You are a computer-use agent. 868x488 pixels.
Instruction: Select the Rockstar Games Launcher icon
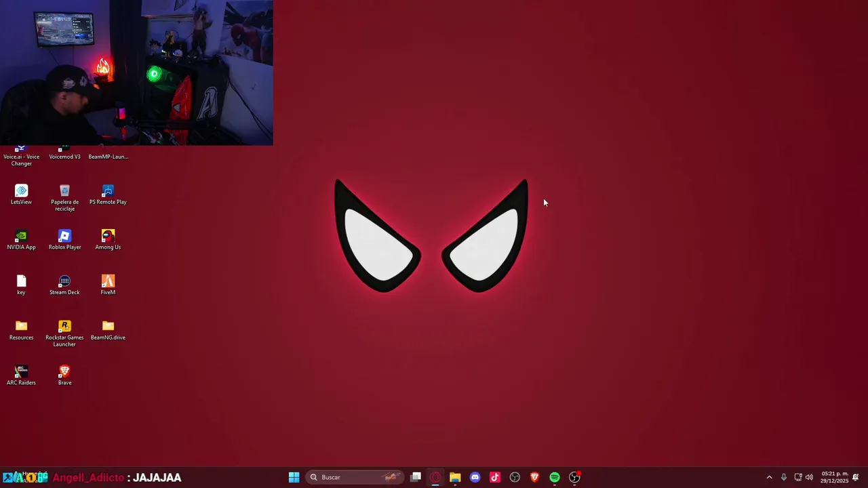click(x=64, y=333)
